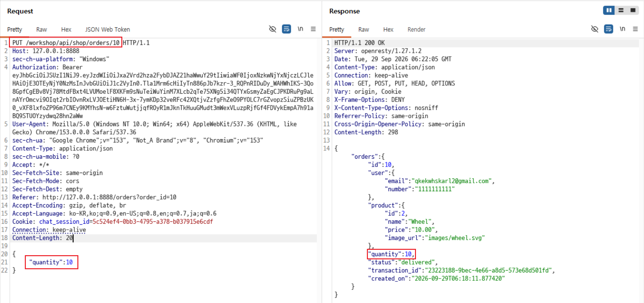Screen dimensions: 644x303
Task: Open Response Raw tab
Action: click(x=363, y=29)
